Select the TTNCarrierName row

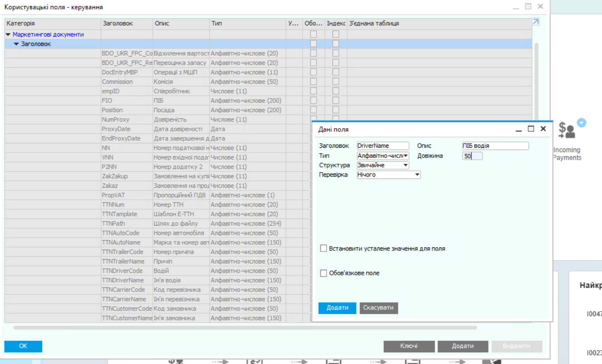point(158,299)
